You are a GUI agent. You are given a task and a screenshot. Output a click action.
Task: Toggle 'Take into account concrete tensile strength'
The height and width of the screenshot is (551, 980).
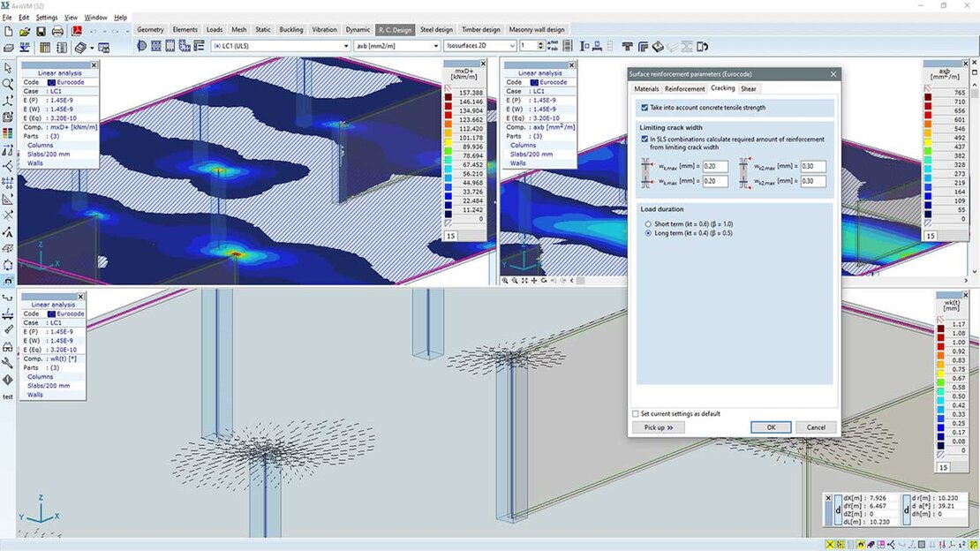pos(644,108)
